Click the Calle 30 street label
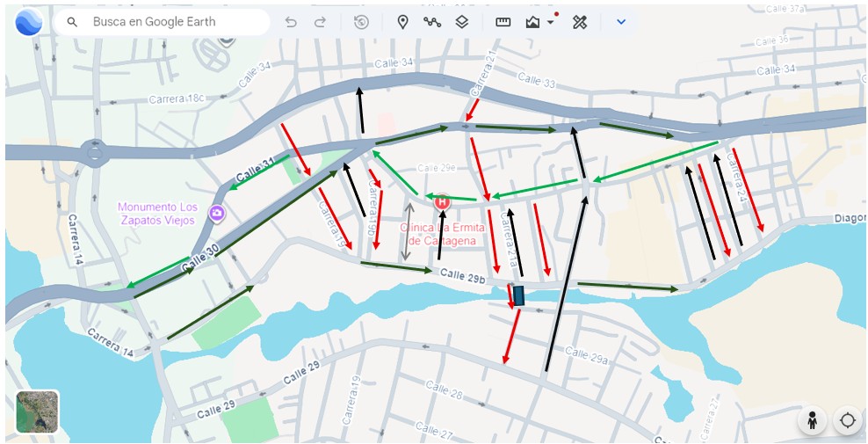Image resolution: width=868 pixels, height=444 pixels. [x=199, y=258]
